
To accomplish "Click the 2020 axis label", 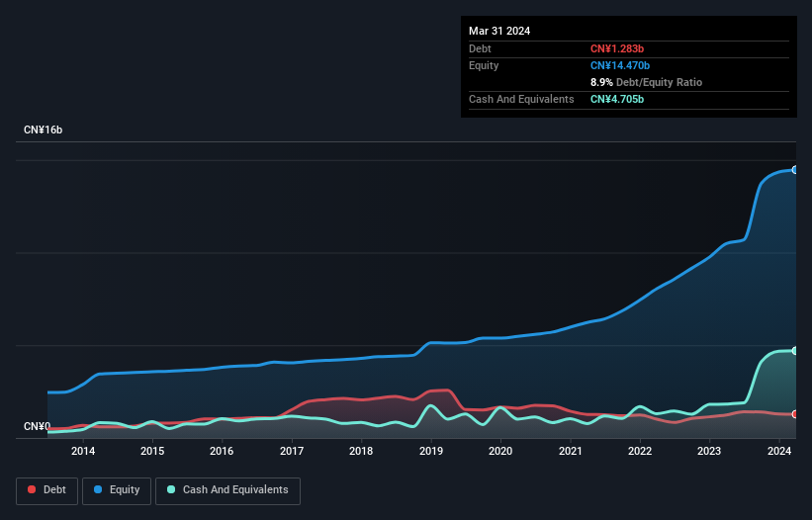I will point(500,451).
